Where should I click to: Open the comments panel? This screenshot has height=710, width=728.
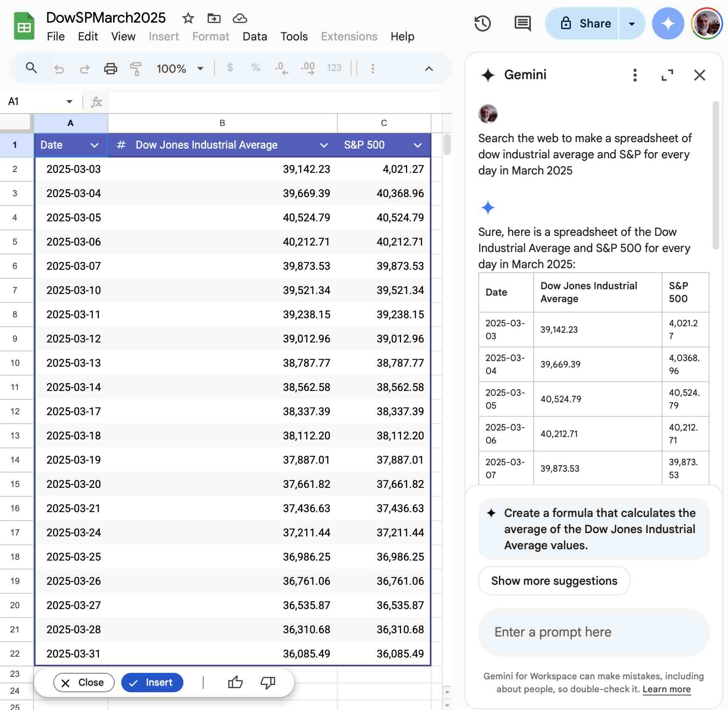click(521, 23)
